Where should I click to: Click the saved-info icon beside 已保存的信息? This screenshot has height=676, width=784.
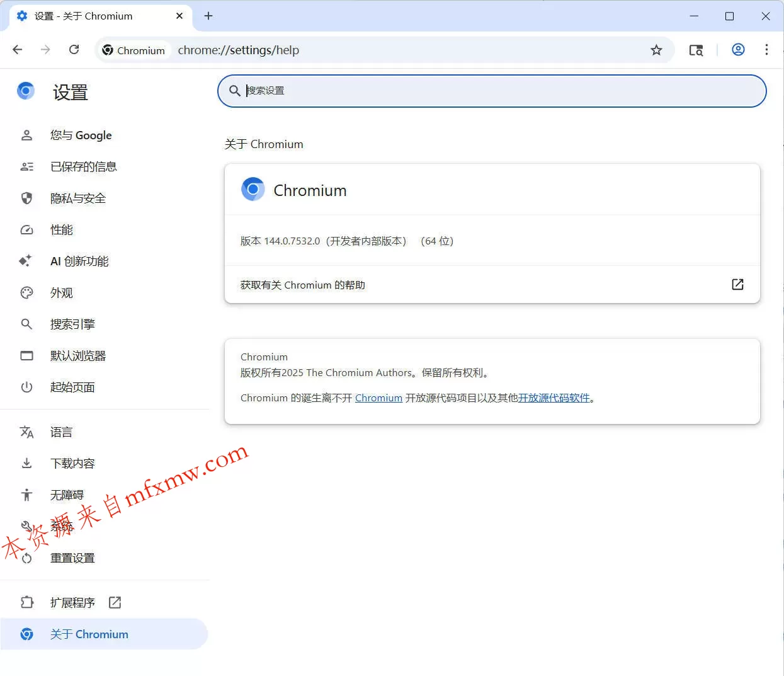click(x=26, y=167)
